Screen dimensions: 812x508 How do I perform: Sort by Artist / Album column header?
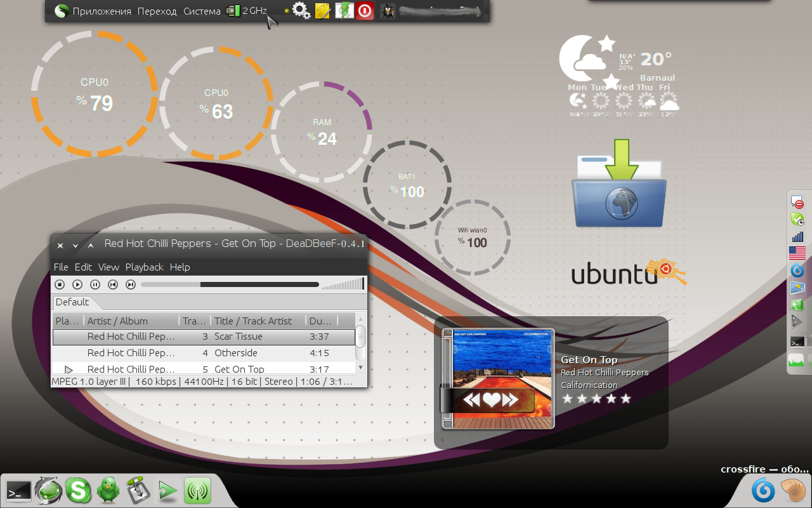pos(131,321)
